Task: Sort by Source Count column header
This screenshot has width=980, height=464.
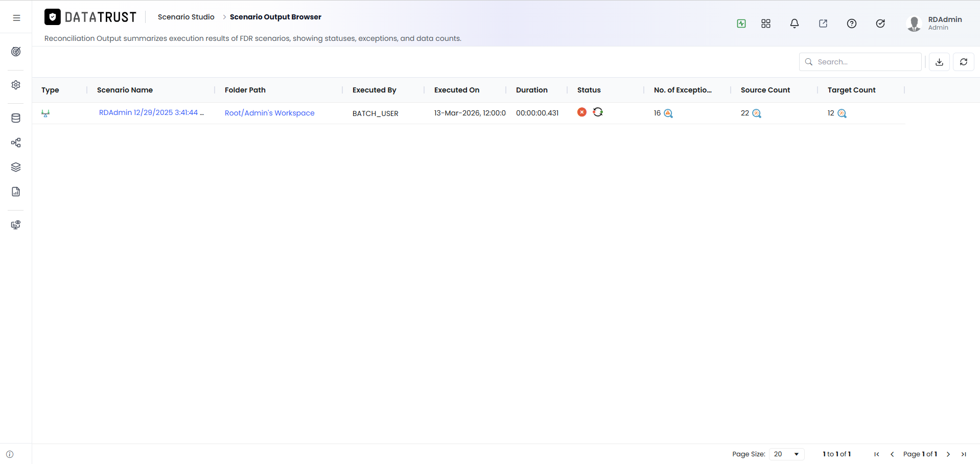Action: [765, 90]
